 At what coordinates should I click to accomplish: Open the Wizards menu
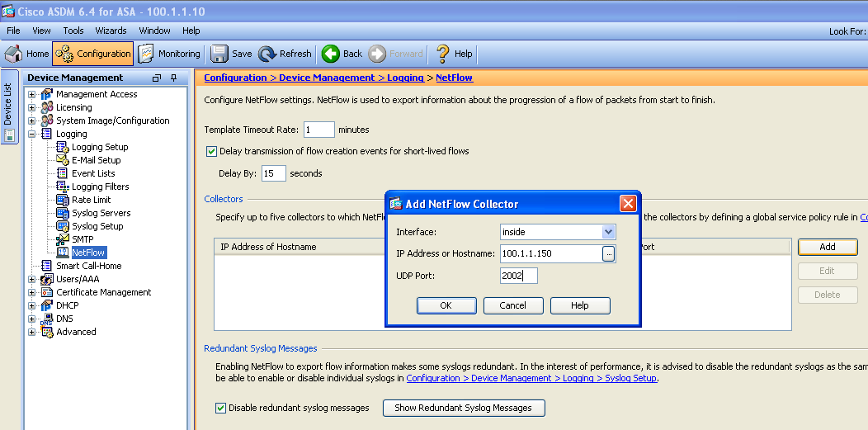[x=111, y=31]
